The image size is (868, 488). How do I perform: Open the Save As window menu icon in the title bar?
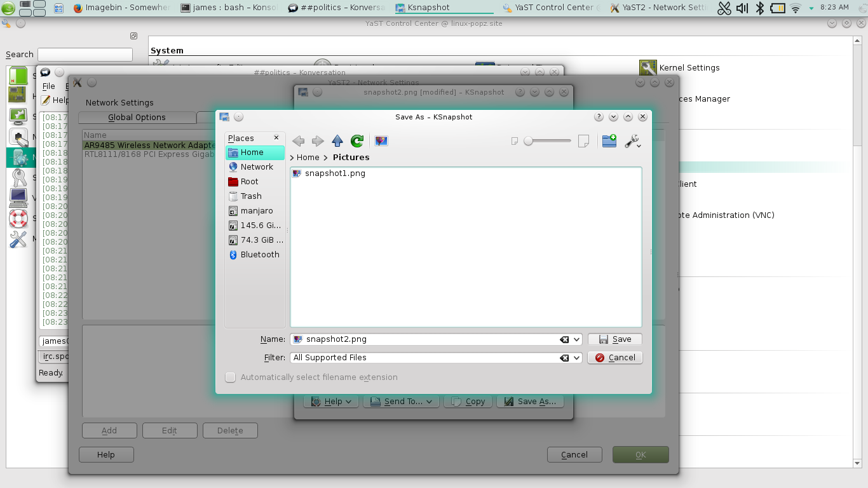224,117
